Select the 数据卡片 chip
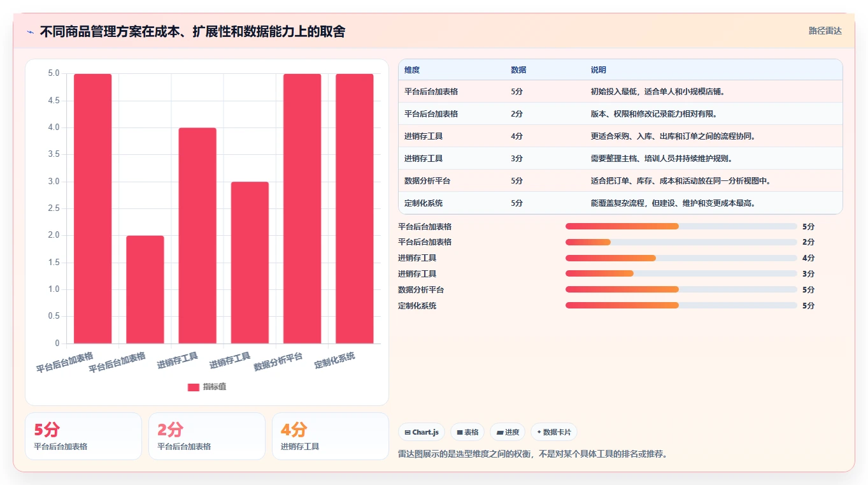Image resolution: width=868 pixels, height=485 pixels. (x=554, y=432)
